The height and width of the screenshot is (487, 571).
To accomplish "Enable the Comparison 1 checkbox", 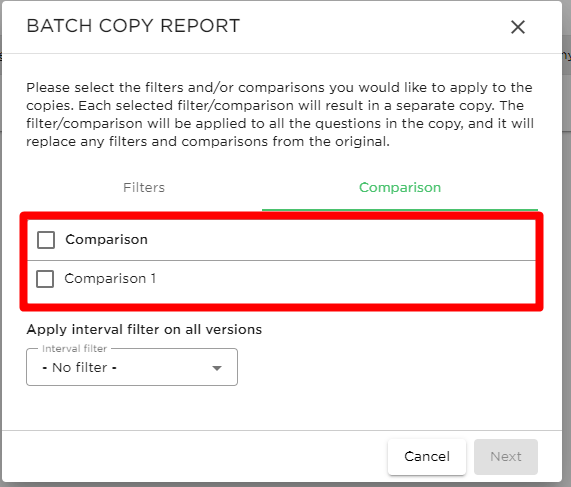I will click(45, 279).
